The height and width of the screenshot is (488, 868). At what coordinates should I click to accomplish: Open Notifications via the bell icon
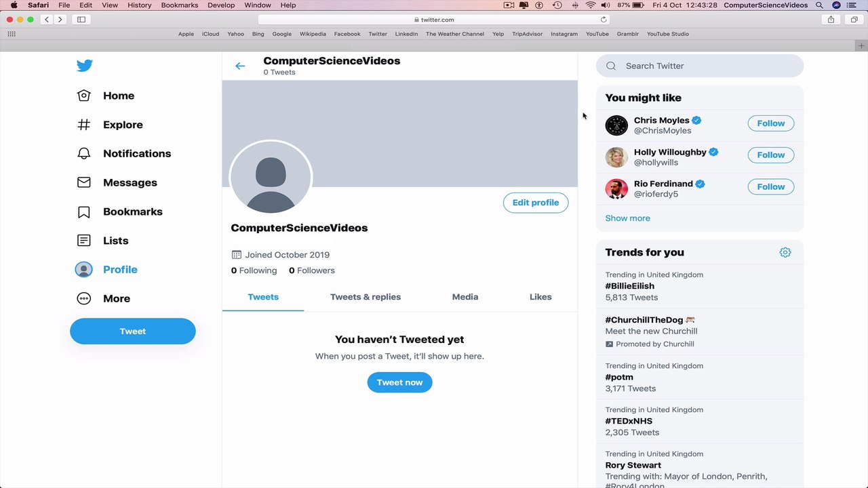(83, 154)
